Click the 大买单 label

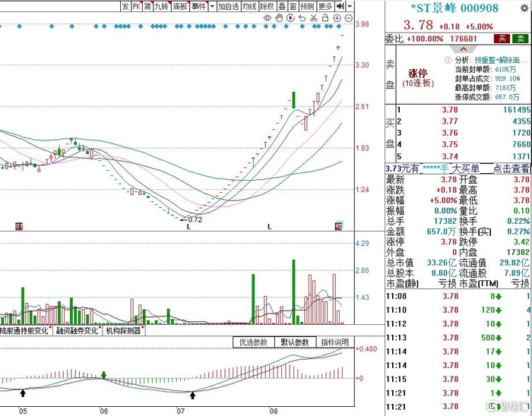click(465, 169)
